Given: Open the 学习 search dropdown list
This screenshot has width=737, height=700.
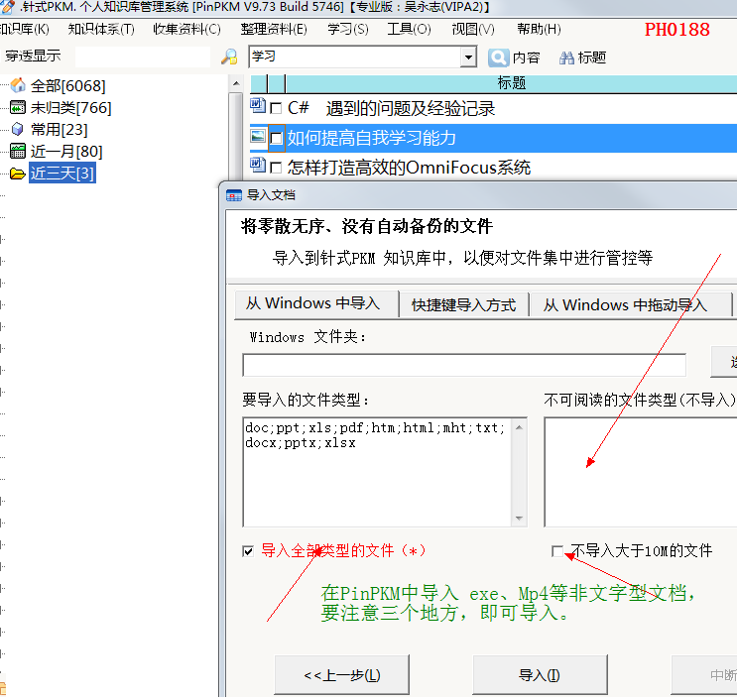Looking at the screenshot, I should pyautogui.click(x=469, y=58).
